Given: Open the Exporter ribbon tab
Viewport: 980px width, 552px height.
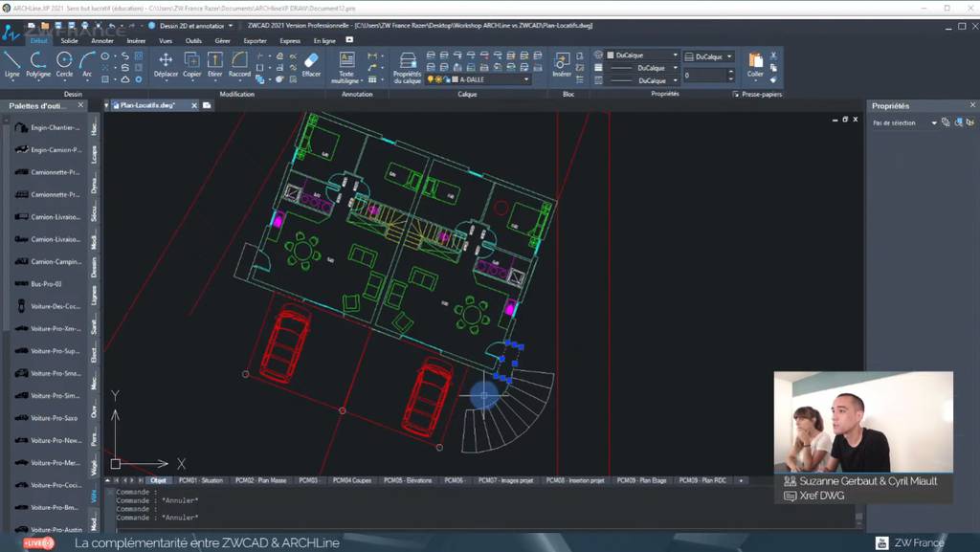Looking at the screenshot, I should coord(255,40).
